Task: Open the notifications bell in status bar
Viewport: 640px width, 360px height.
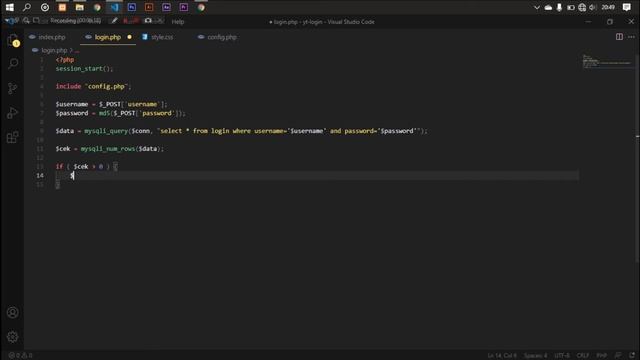Action: [x=632, y=356]
